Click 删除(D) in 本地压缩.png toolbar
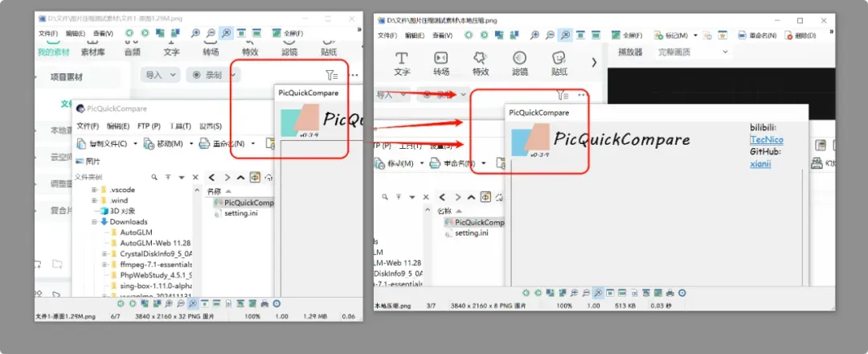 [x=800, y=35]
